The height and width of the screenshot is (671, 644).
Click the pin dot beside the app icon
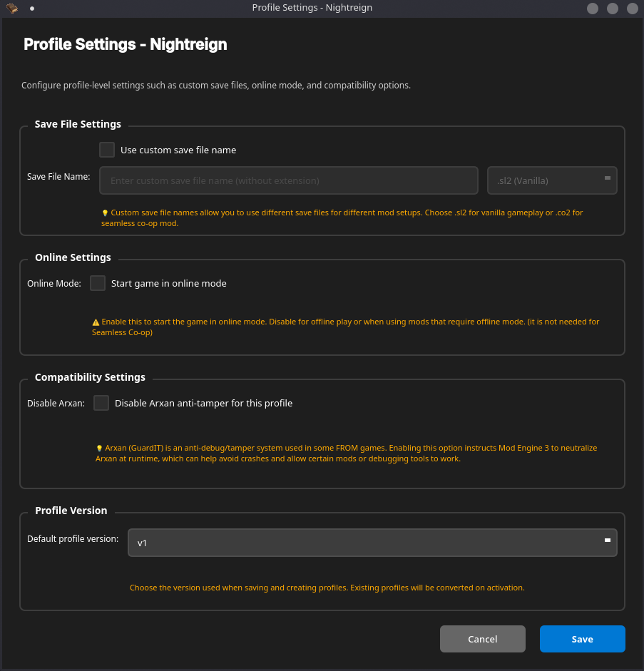click(32, 9)
